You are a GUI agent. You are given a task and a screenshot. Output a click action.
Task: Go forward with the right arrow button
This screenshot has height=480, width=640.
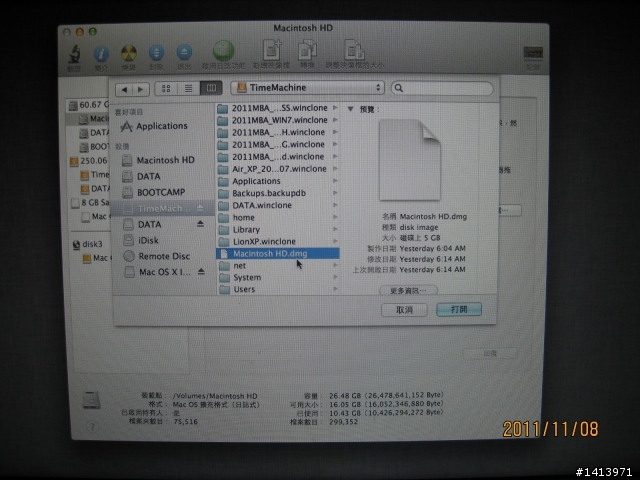(x=140, y=89)
